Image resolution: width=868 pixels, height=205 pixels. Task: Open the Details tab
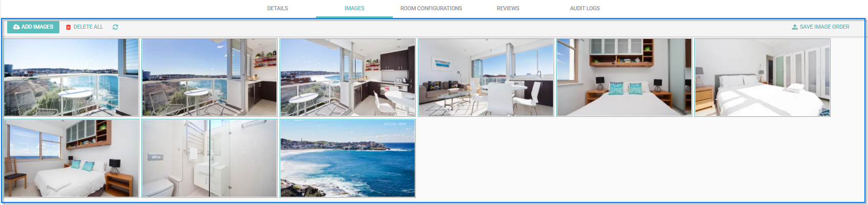coord(278,9)
